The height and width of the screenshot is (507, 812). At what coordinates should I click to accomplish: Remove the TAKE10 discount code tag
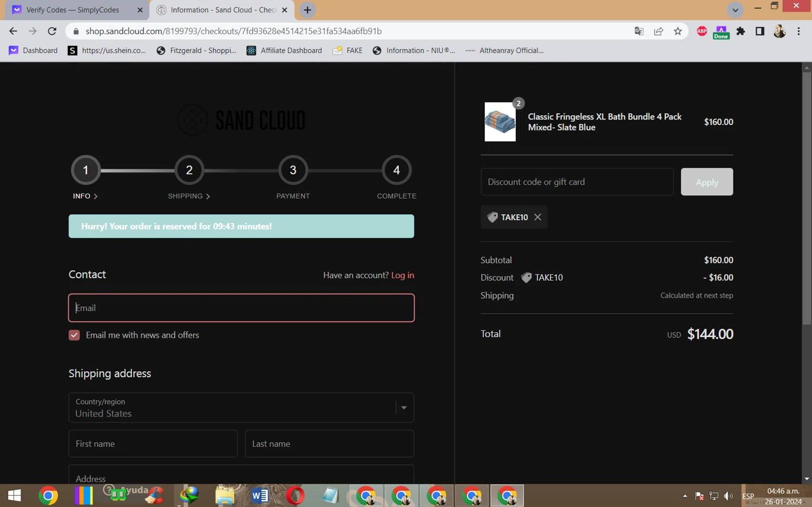click(x=538, y=217)
